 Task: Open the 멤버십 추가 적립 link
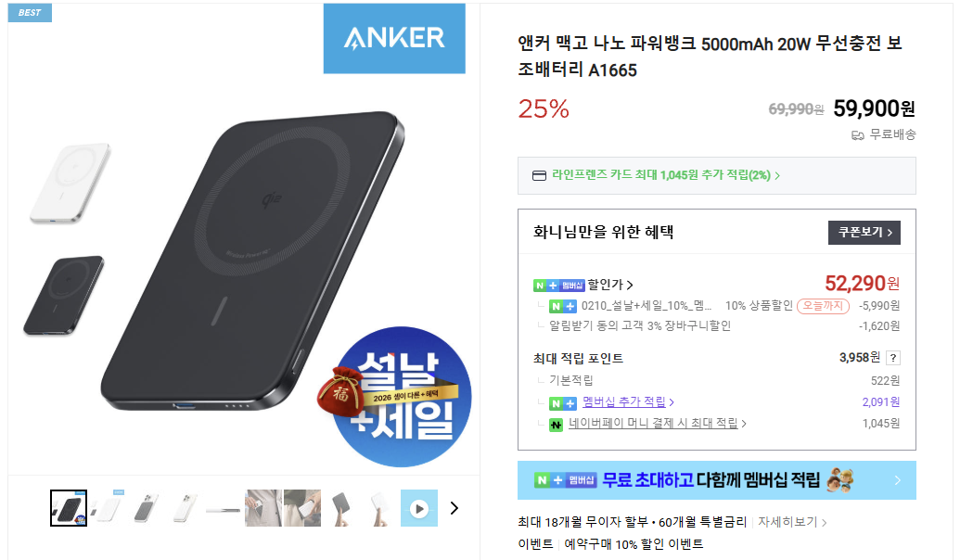623,401
